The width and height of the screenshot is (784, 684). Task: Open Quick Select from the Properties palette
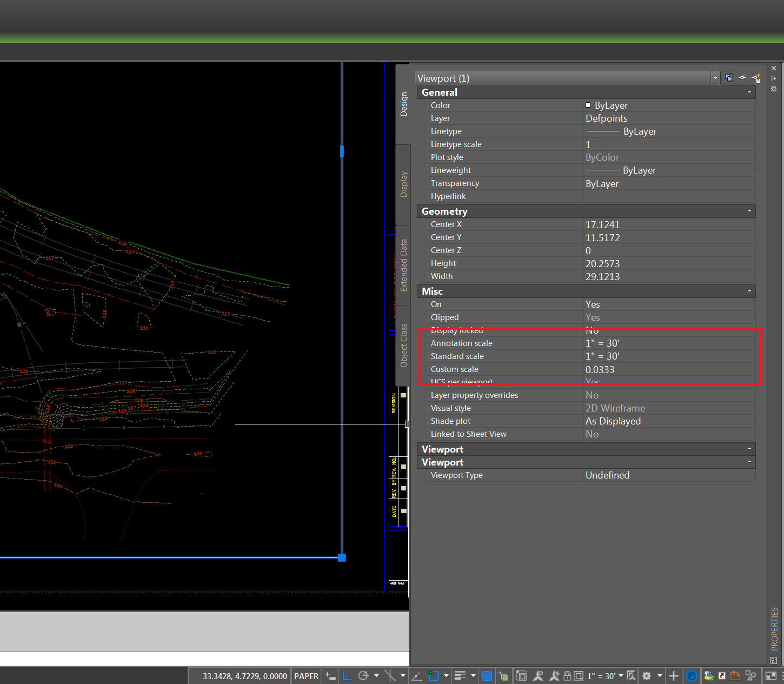(756, 77)
